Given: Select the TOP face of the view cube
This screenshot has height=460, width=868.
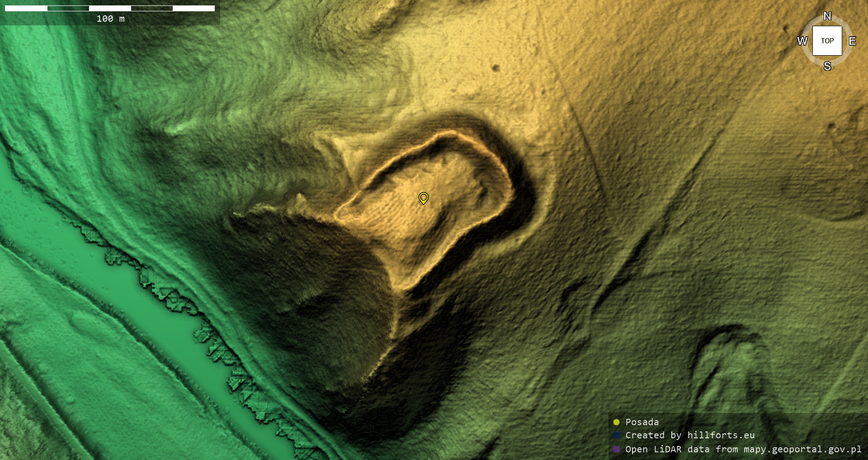Looking at the screenshot, I should pyautogui.click(x=827, y=41).
